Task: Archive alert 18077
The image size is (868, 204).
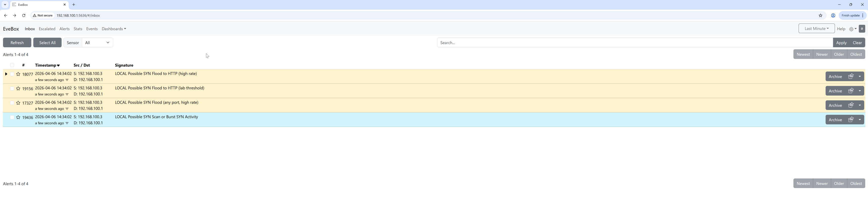Action: coord(835,76)
